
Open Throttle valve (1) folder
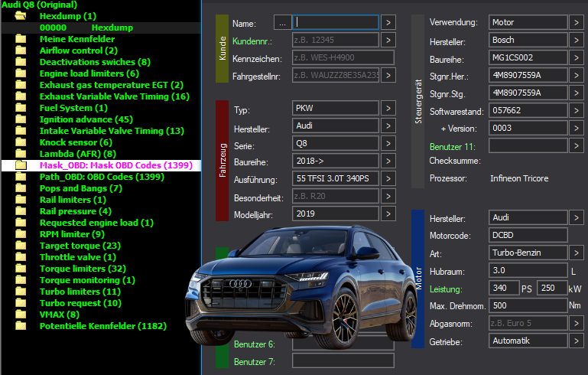coord(78,257)
